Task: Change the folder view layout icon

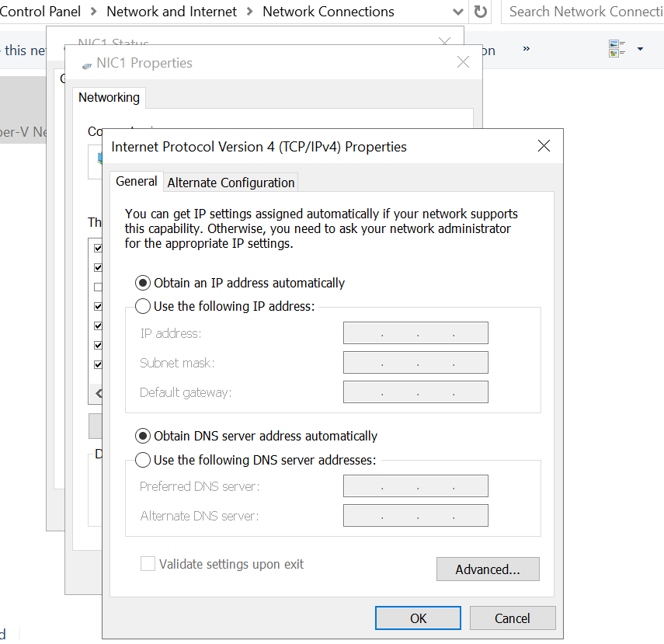Action: click(x=616, y=49)
